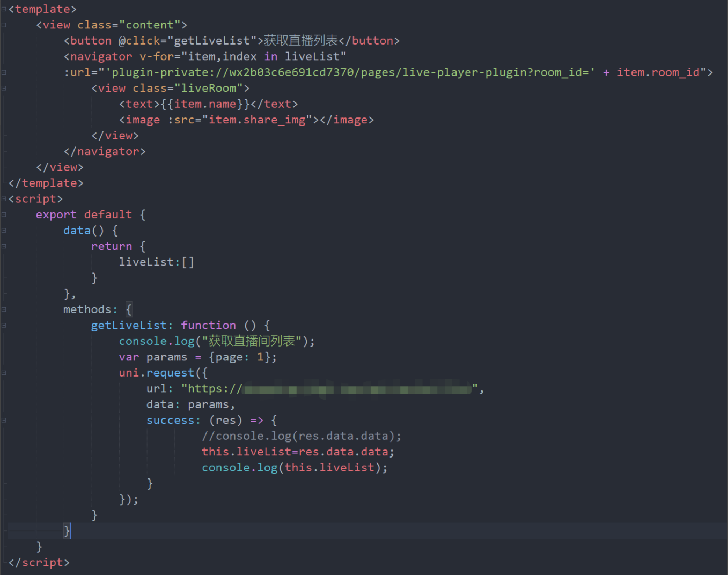Click the this.liveList=res.data.data assignment
728x575 pixels.
point(298,452)
